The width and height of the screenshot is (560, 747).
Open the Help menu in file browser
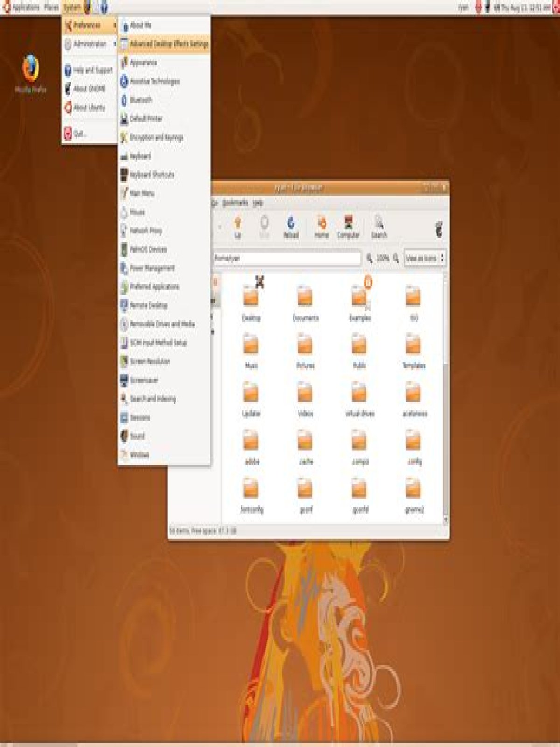[x=258, y=203]
